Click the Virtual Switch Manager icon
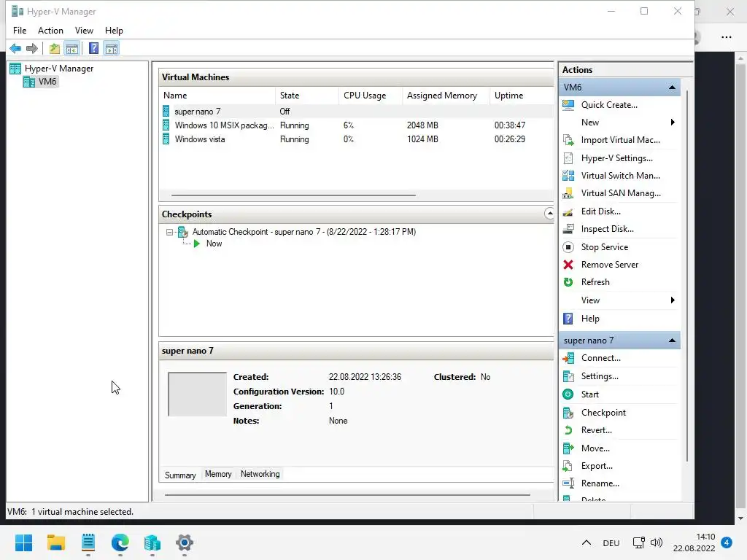This screenshot has height=560, width=747. [x=568, y=176]
